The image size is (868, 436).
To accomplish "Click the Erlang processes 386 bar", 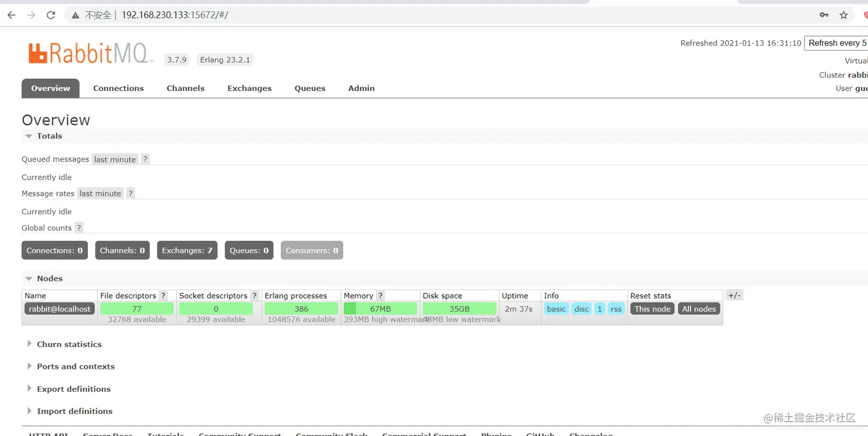I will point(301,309).
